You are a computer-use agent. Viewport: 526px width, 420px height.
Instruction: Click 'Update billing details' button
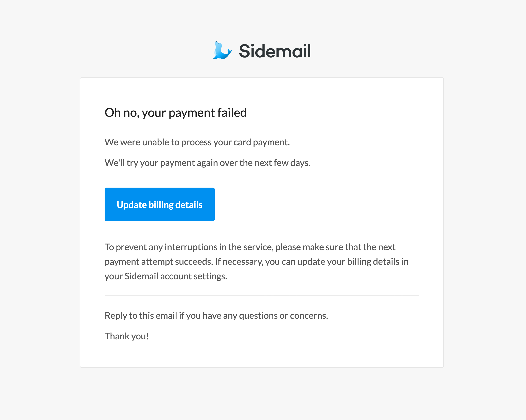coord(160,204)
